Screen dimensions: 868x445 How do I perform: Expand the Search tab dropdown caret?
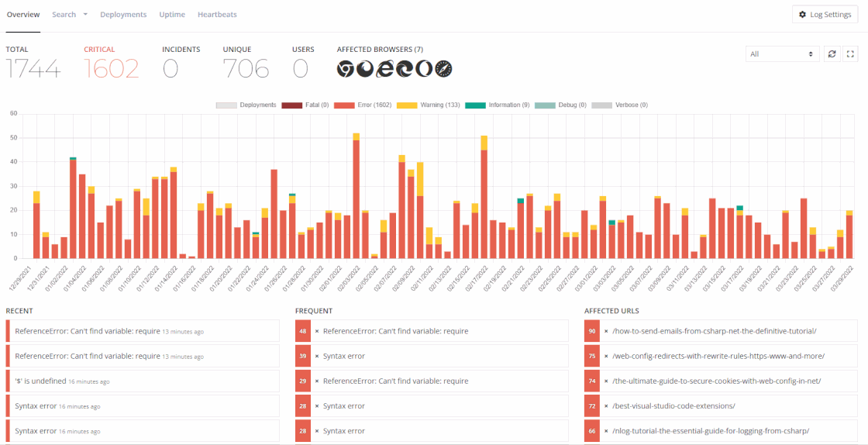point(85,15)
